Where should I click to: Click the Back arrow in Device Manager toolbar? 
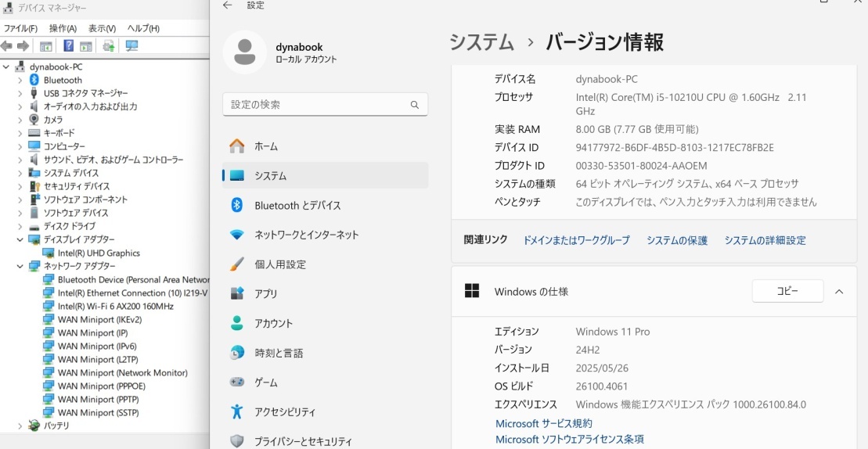click(x=6, y=46)
